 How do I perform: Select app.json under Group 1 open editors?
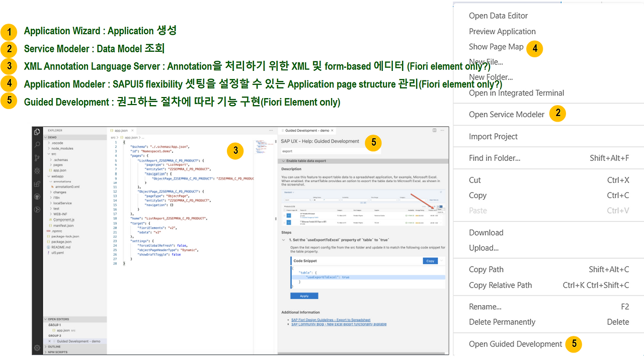(x=64, y=330)
